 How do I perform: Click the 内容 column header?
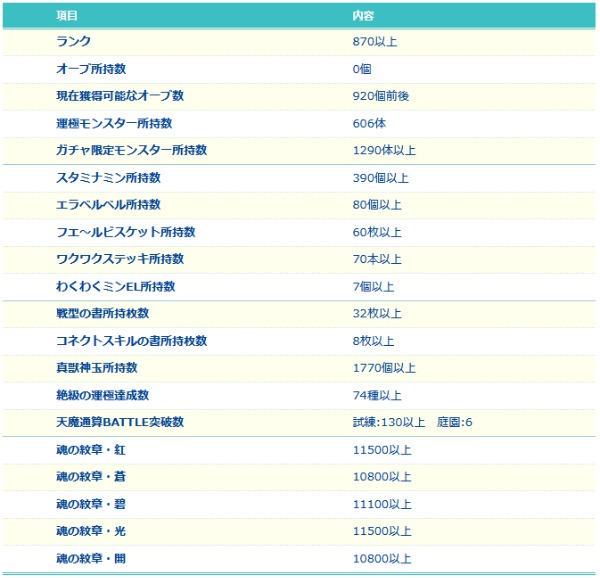tap(363, 16)
